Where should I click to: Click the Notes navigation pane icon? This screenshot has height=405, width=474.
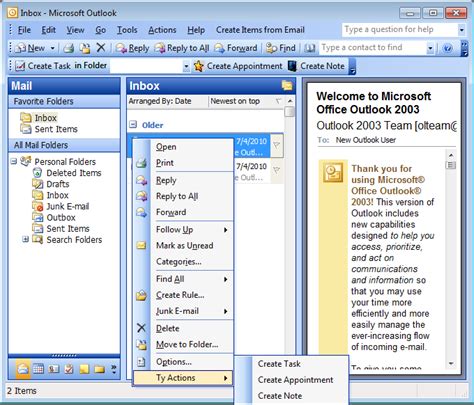(x=84, y=369)
